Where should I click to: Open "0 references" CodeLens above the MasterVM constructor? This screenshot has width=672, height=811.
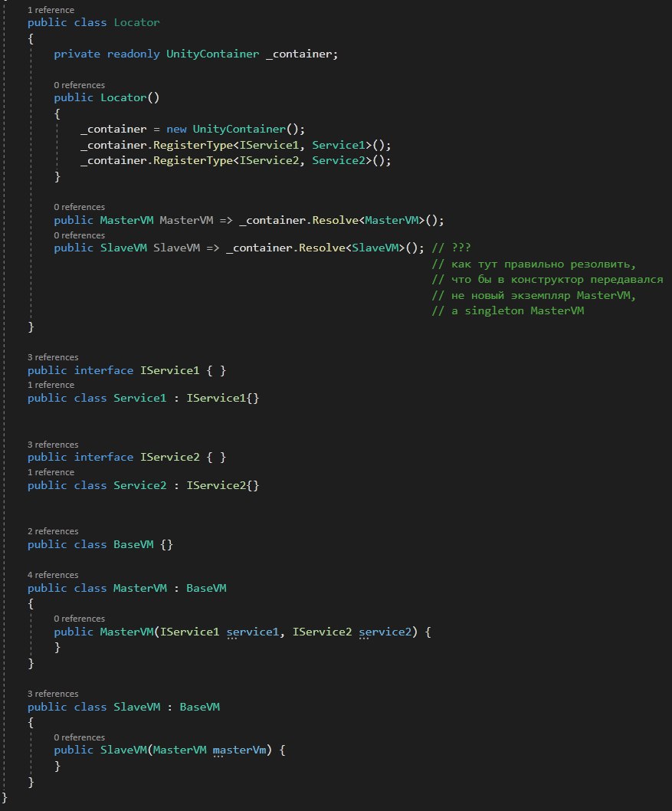click(79, 619)
